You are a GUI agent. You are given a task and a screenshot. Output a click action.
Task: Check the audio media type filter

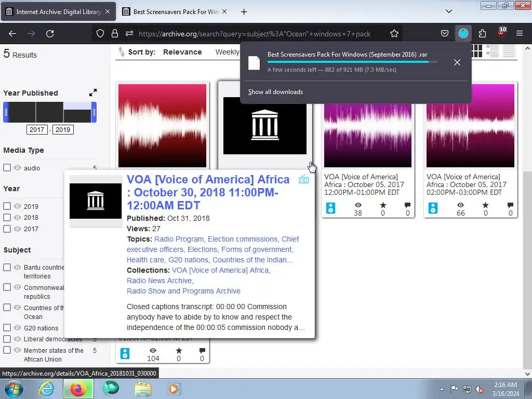pos(7,168)
